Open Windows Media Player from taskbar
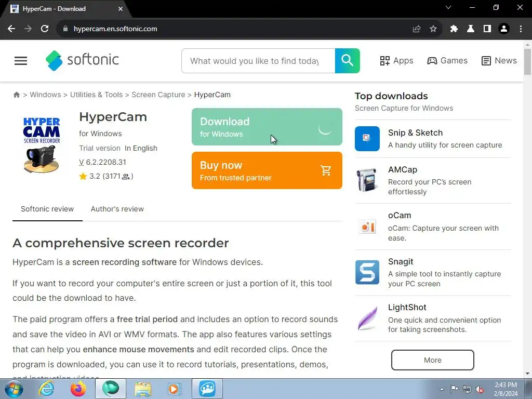 175,389
